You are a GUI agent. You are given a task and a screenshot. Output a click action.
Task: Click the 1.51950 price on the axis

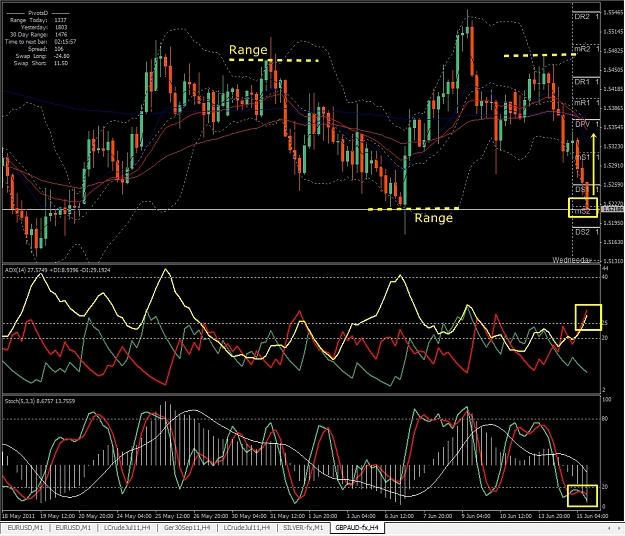click(x=613, y=223)
